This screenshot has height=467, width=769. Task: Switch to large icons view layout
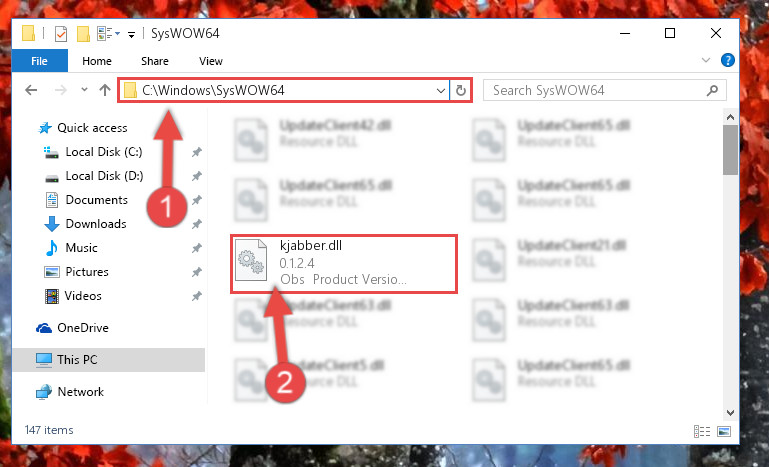724,431
